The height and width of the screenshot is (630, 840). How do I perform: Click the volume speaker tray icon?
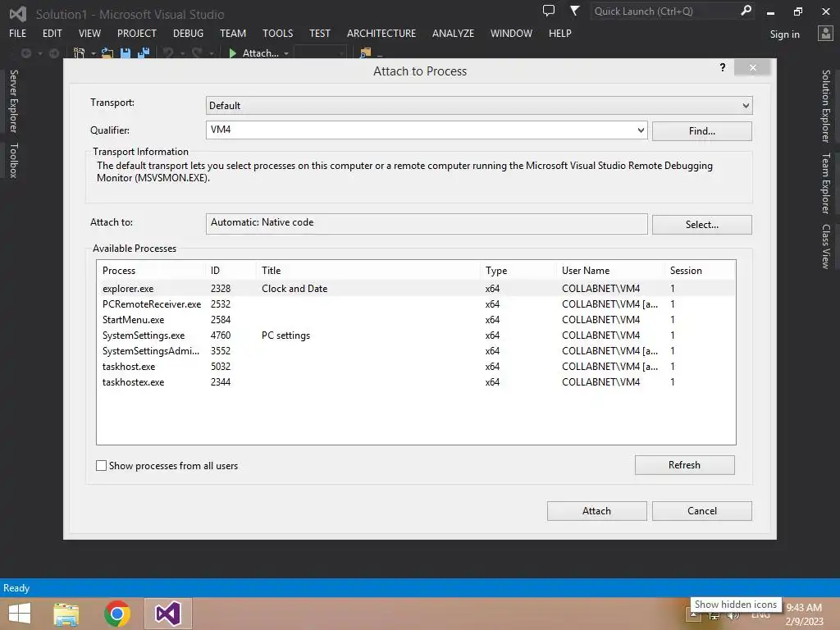pos(733,615)
